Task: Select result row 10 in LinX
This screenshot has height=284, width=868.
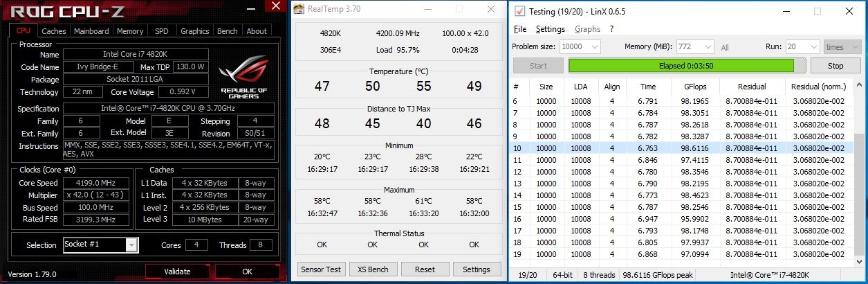Action: [682, 148]
